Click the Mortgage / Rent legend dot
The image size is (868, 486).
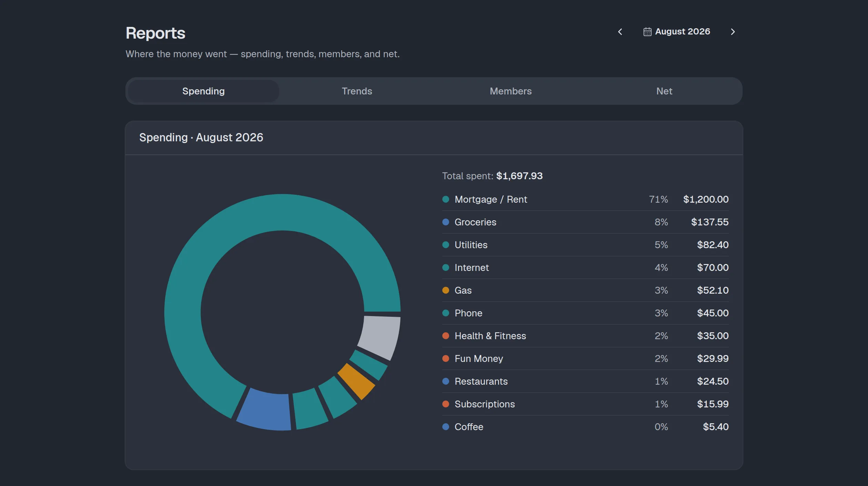click(446, 199)
